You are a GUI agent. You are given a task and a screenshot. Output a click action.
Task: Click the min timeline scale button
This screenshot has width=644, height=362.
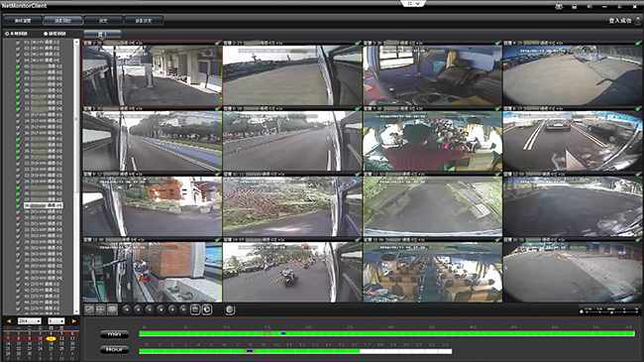click(x=114, y=334)
